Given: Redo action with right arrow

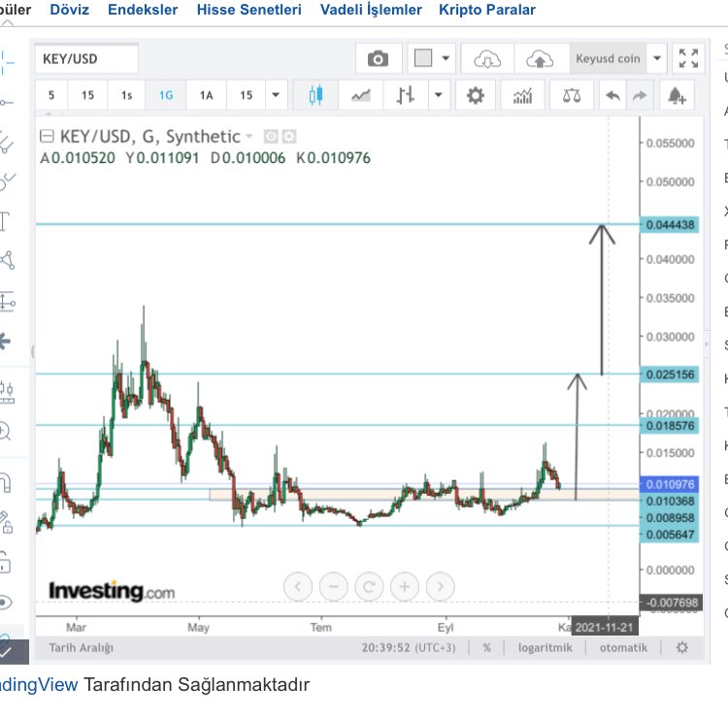Looking at the screenshot, I should pos(640,96).
